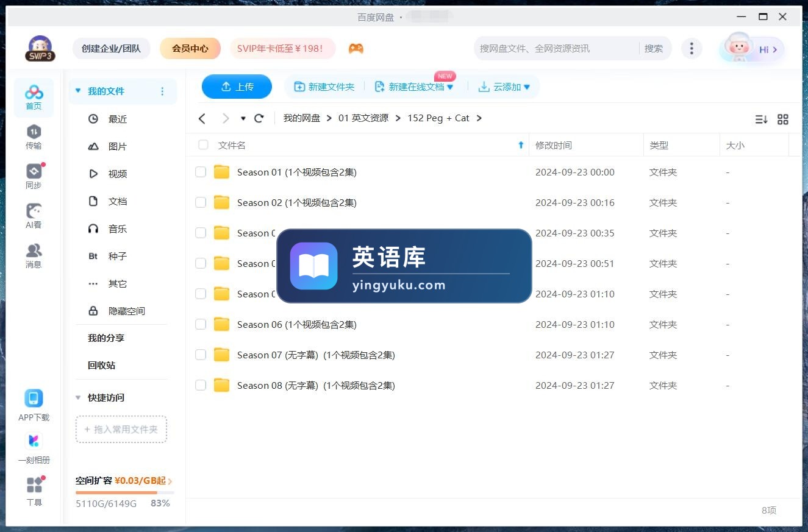
Task: Click the 我的文件 three-dot options icon
Action: (x=162, y=91)
